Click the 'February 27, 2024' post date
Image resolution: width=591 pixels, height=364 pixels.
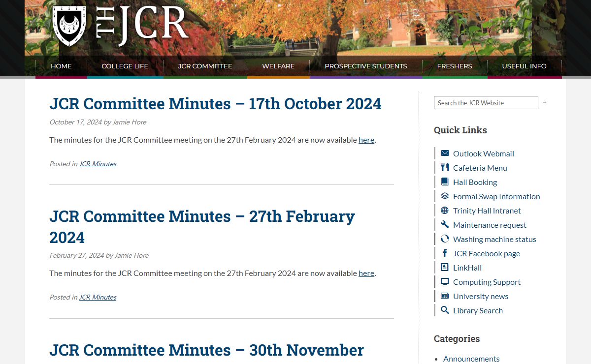(x=76, y=255)
